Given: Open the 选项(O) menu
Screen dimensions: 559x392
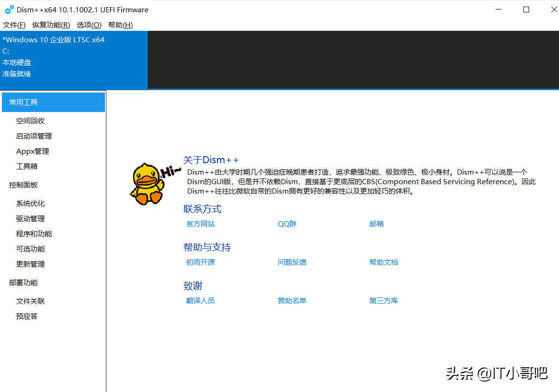Looking at the screenshot, I should tap(89, 25).
